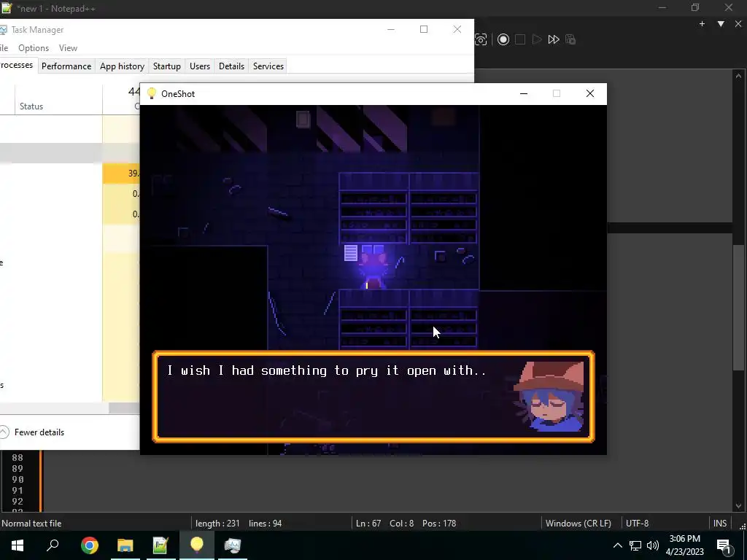Select the Startup tab in Task Manager
This screenshot has height=560, width=747.
point(167,66)
